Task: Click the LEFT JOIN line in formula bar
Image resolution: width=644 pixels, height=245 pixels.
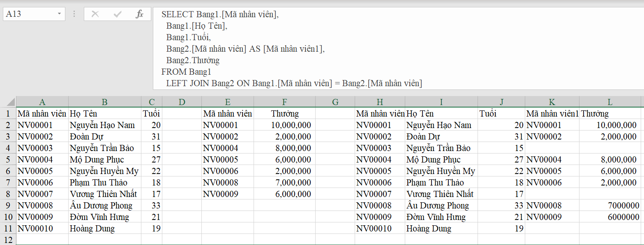Action: click(294, 83)
